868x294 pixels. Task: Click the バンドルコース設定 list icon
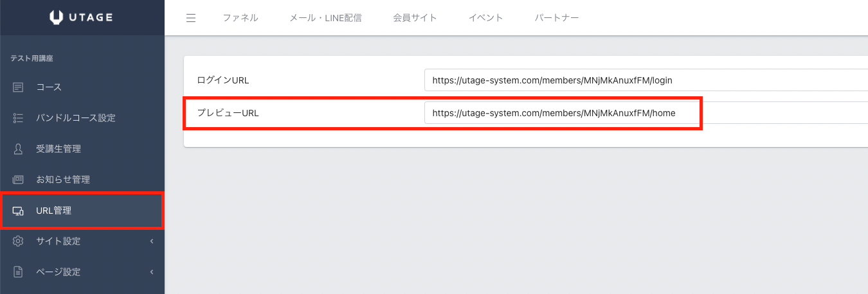pos(18,118)
